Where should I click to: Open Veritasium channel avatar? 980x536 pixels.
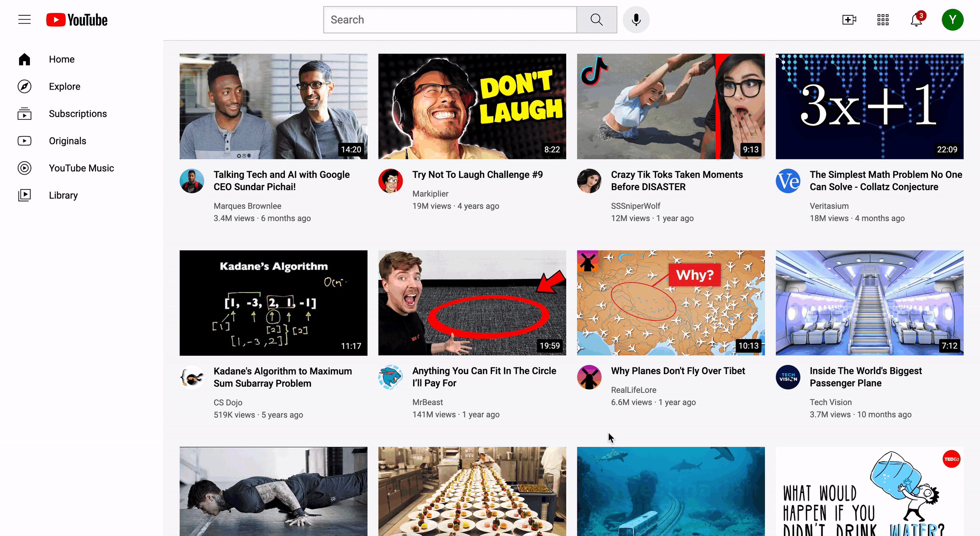pyautogui.click(x=788, y=181)
